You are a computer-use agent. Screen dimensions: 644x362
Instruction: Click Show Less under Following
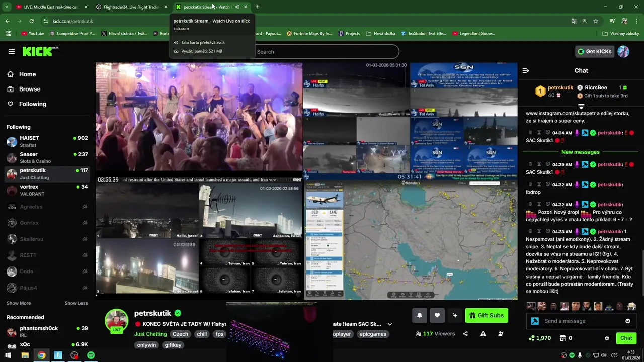coord(76,303)
